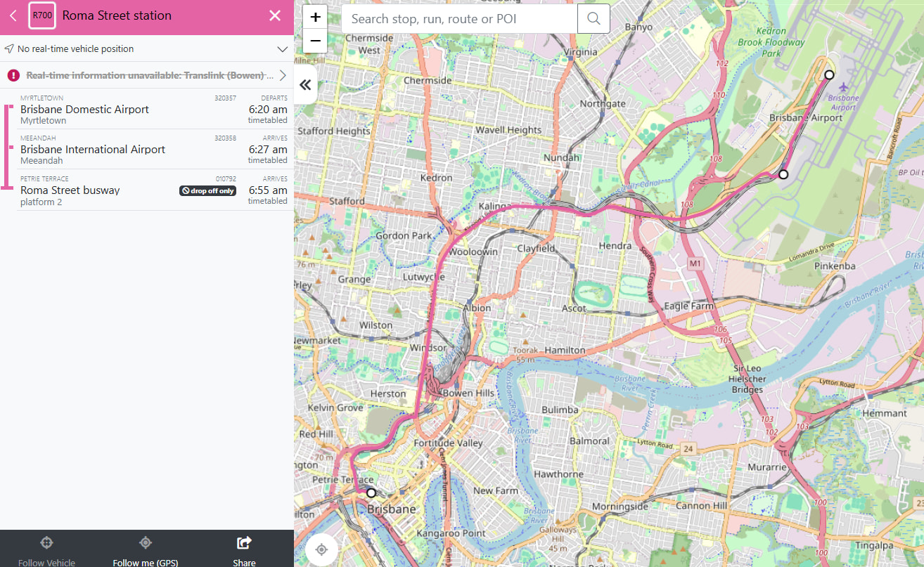Click the Share button
This screenshot has width=924, height=567.
[x=244, y=551]
